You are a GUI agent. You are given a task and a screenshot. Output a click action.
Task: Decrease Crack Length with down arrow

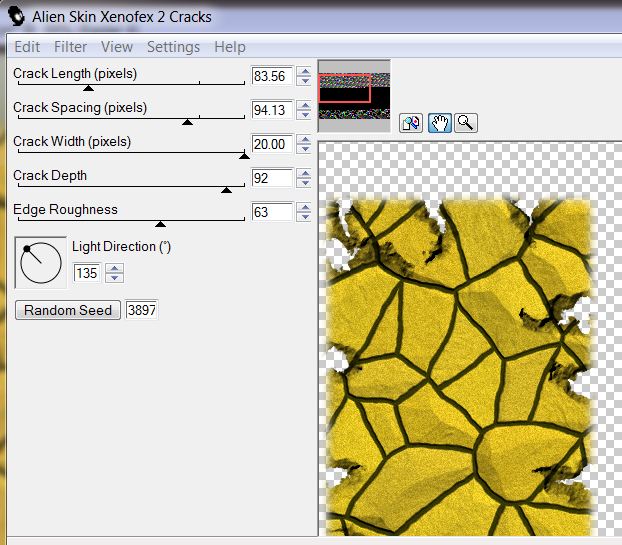305,81
